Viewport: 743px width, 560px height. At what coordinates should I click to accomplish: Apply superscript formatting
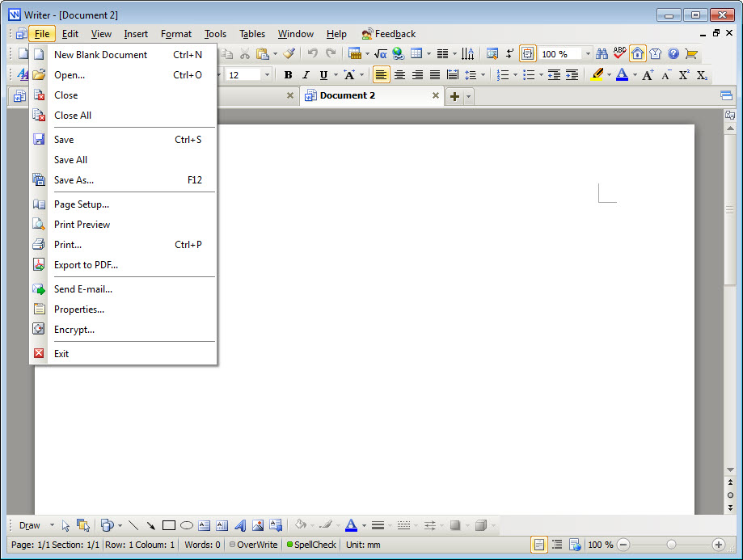click(x=684, y=74)
